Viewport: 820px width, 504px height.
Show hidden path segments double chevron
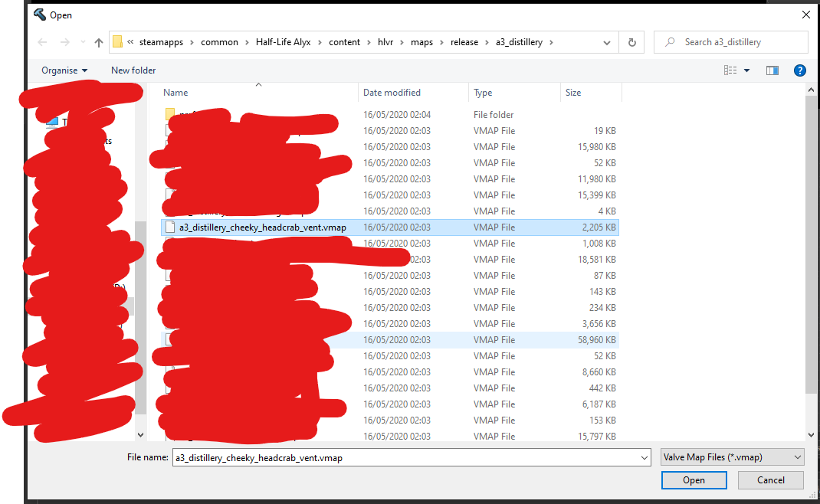[130, 42]
